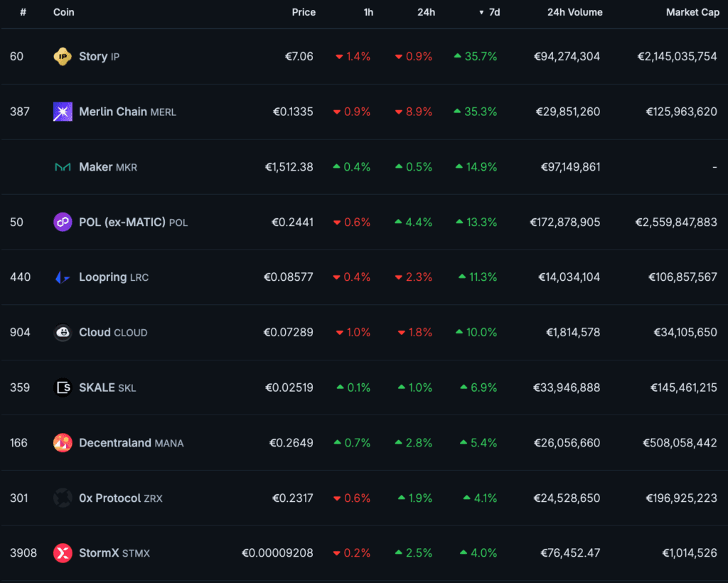
Task: Open the Merlin Chain coin link
Action: coord(127,112)
